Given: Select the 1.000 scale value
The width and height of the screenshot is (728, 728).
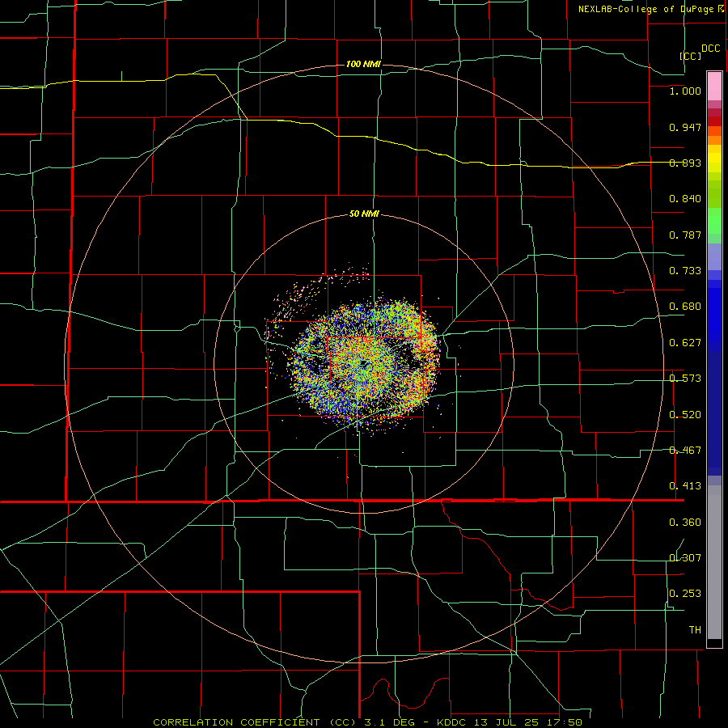Looking at the screenshot, I should [x=685, y=91].
